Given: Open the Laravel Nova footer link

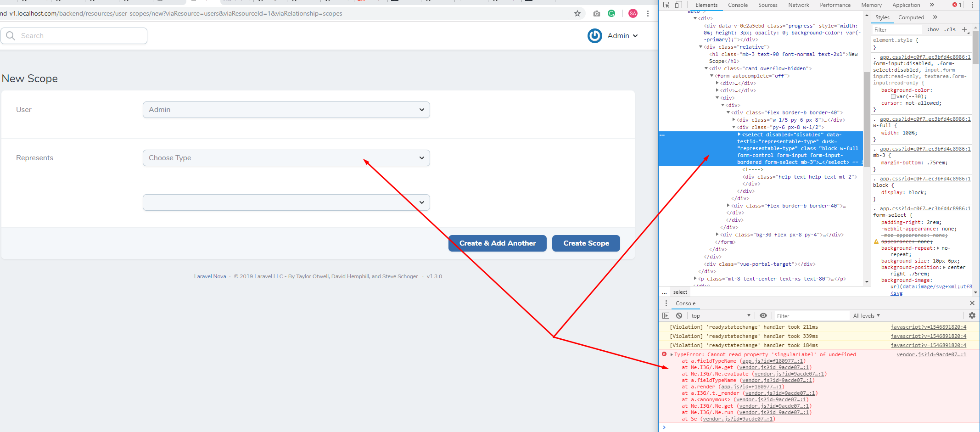Looking at the screenshot, I should click(210, 276).
